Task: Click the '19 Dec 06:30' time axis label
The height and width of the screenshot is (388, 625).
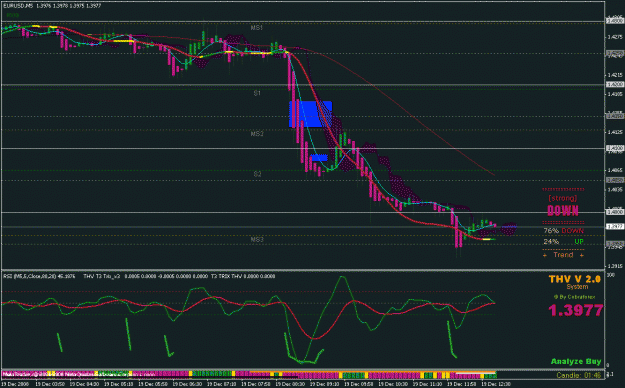Action: click(187, 384)
